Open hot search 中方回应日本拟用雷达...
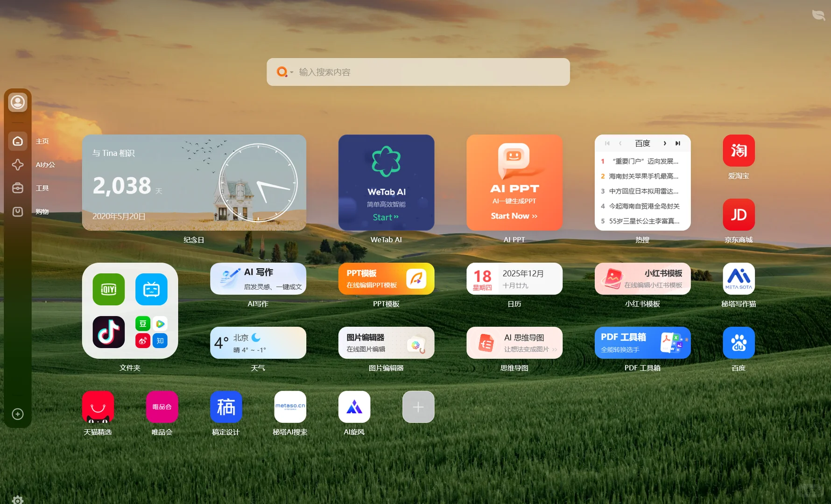Screen dimensions: 831x504 coord(642,191)
